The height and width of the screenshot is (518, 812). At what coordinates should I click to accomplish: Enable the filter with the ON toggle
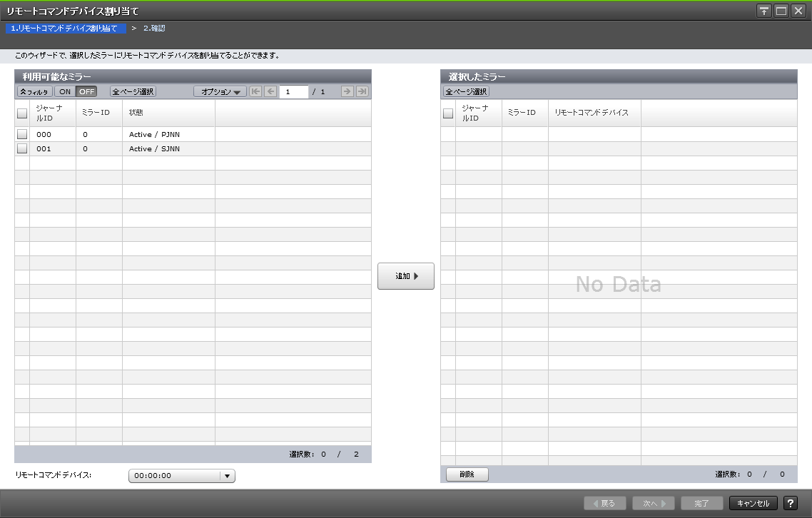pos(64,91)
